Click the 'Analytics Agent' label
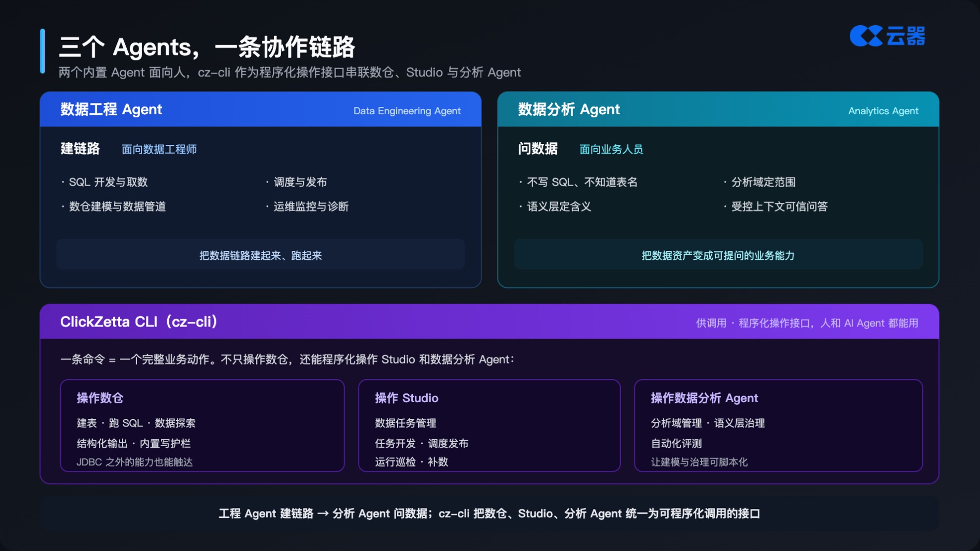 tap(883, 111)
